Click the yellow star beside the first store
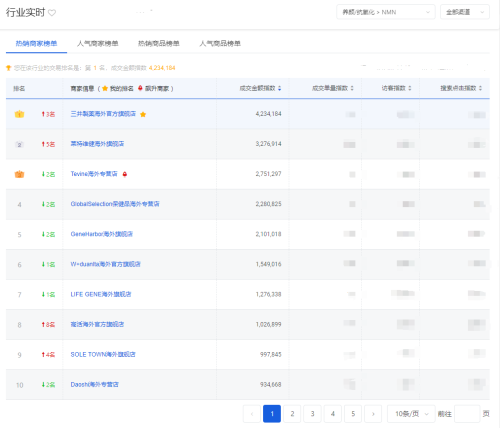Viewport: 500px width, 428px height. pyautogui.click(x=143, y=114)
